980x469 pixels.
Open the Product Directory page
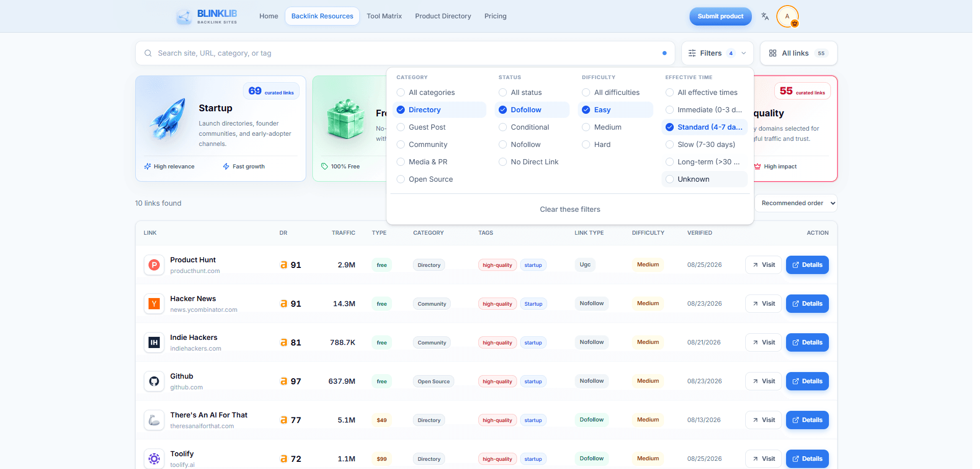tap(443, 16)
